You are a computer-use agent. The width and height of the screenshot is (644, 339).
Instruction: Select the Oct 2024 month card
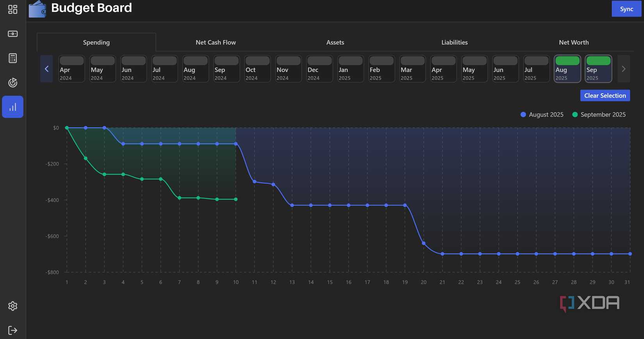pyautogui.click(x=257, y=69)
